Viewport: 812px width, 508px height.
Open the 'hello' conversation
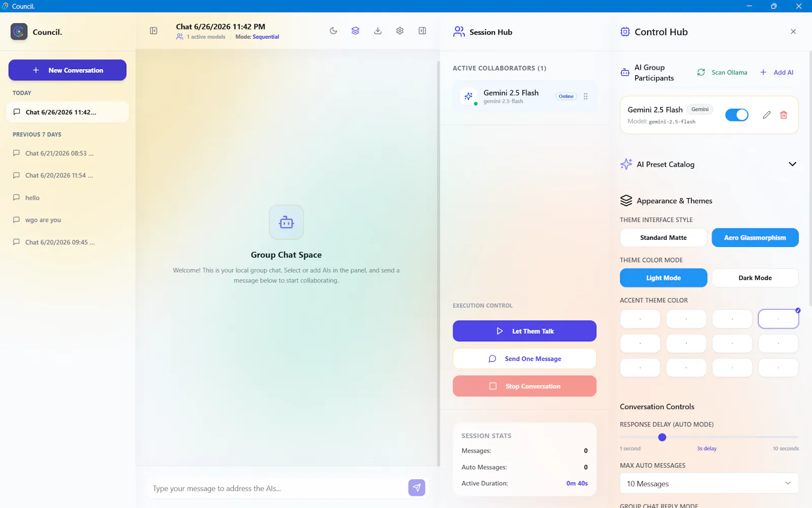pos(67,198)
